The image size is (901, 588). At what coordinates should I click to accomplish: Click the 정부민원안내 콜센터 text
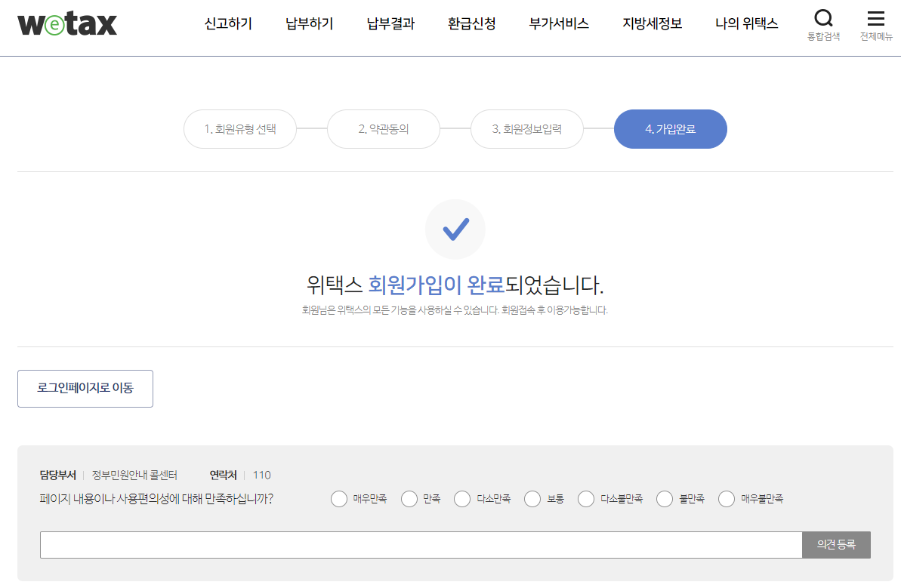[134, 476]
